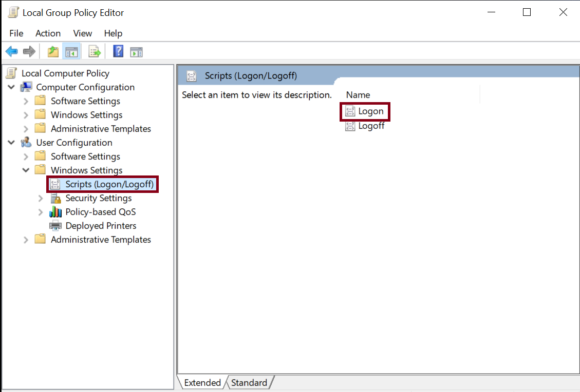Select the Logoff script item
The height and width of the screenshot is (392, 580).
click(371, 126)
